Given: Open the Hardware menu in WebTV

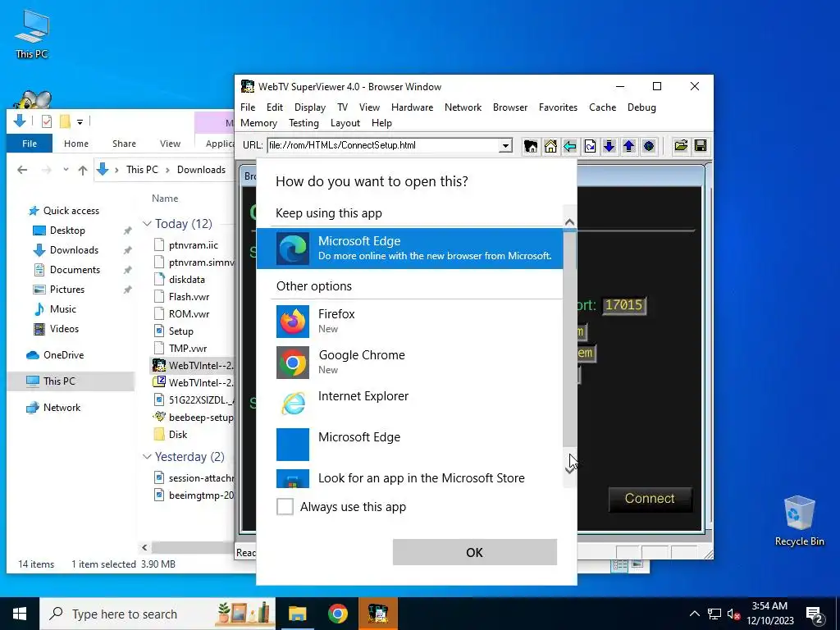Looking at the screenshot, I should (412, 107).
